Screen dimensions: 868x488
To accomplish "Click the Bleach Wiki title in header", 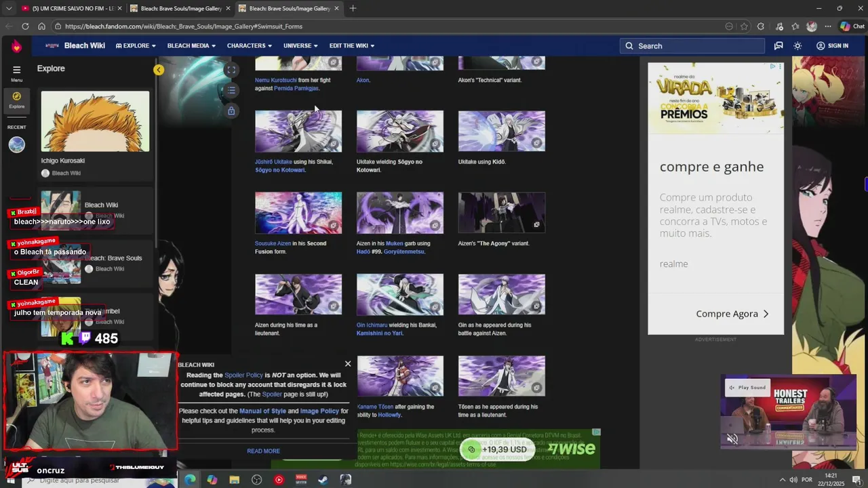I will [85, 46].
